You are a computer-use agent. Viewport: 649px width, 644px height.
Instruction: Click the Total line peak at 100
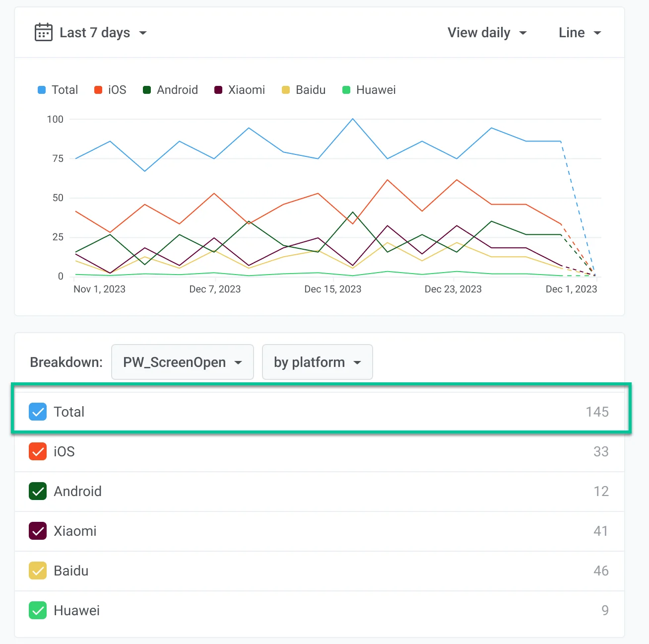click(x=353, y=119)
